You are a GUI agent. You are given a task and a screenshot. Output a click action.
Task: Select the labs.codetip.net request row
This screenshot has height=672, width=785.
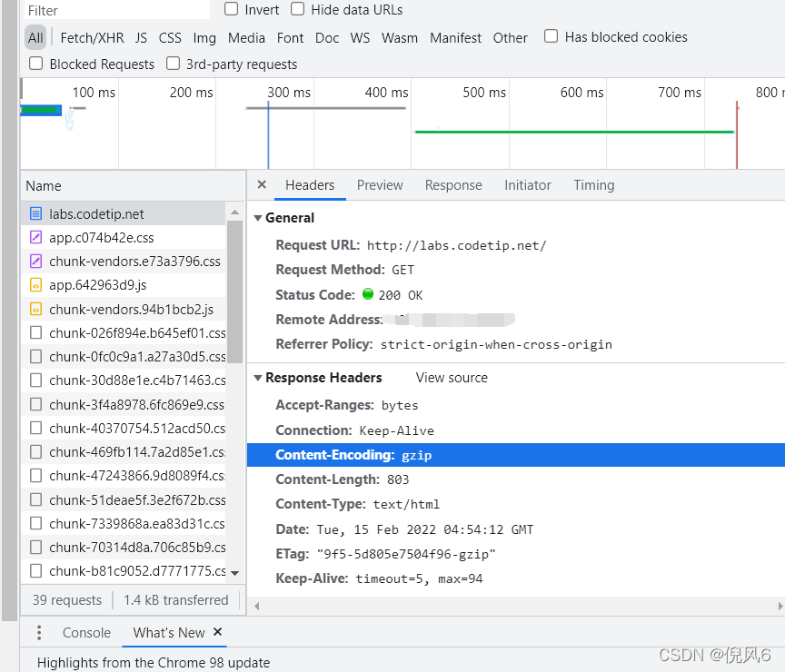pos(124,213)
